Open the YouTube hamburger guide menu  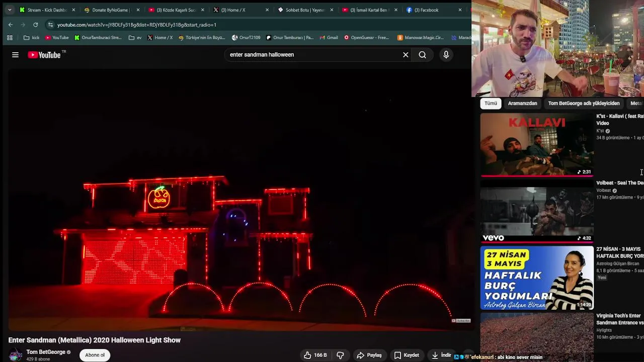click(x=15, y=55)
